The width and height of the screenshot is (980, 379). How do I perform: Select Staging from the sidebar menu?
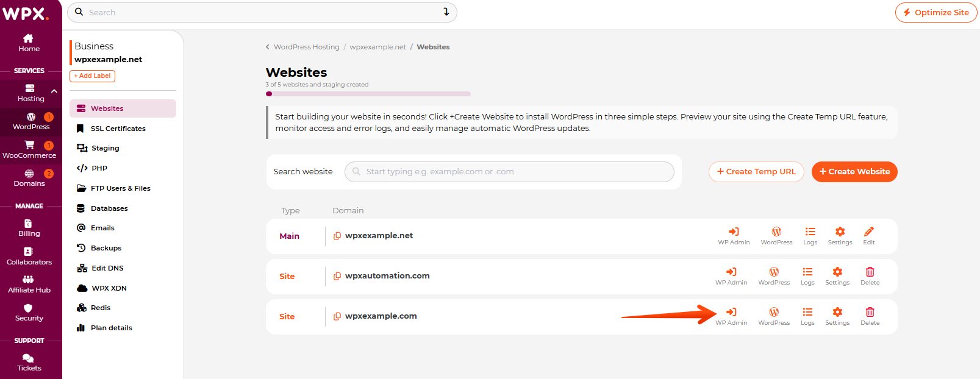pos(105,148)
